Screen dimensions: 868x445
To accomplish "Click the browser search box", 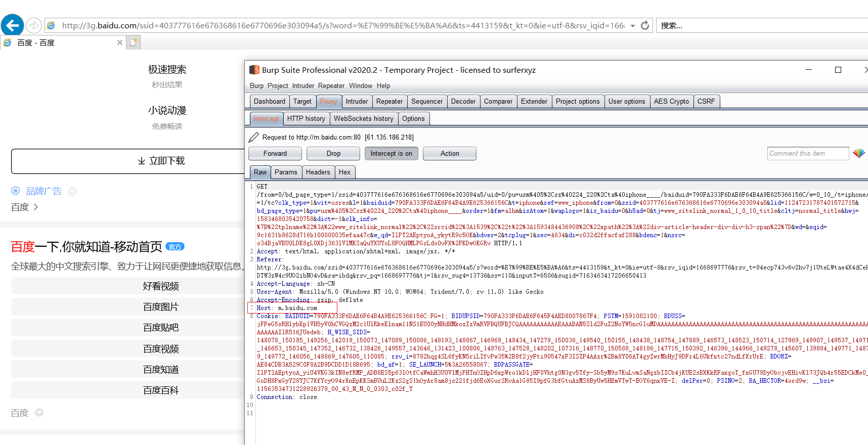I will [763, 25].
